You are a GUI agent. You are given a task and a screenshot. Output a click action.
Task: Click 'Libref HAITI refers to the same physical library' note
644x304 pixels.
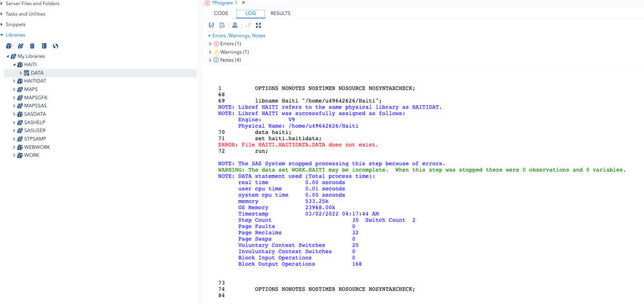tap(330, 107)
